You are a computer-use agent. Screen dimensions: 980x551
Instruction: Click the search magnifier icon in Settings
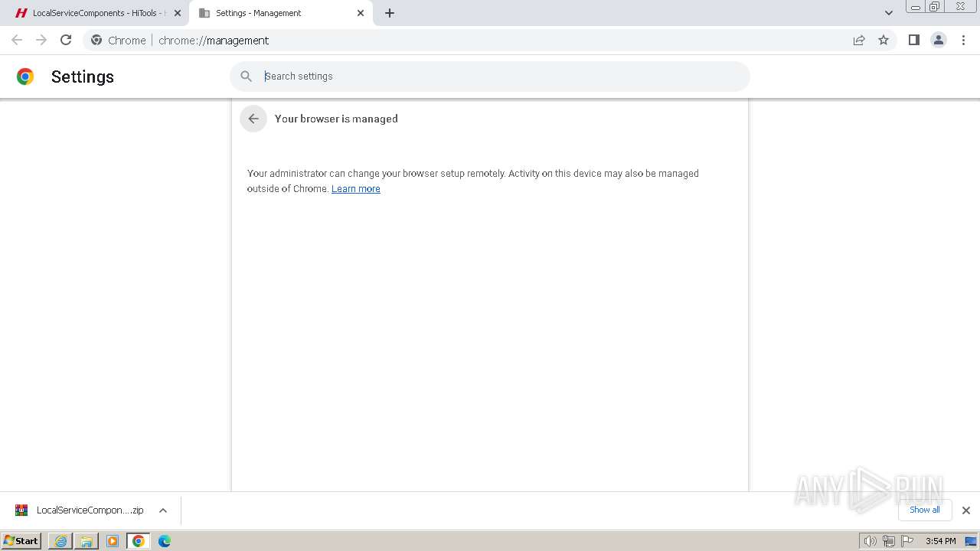(246, 77)
